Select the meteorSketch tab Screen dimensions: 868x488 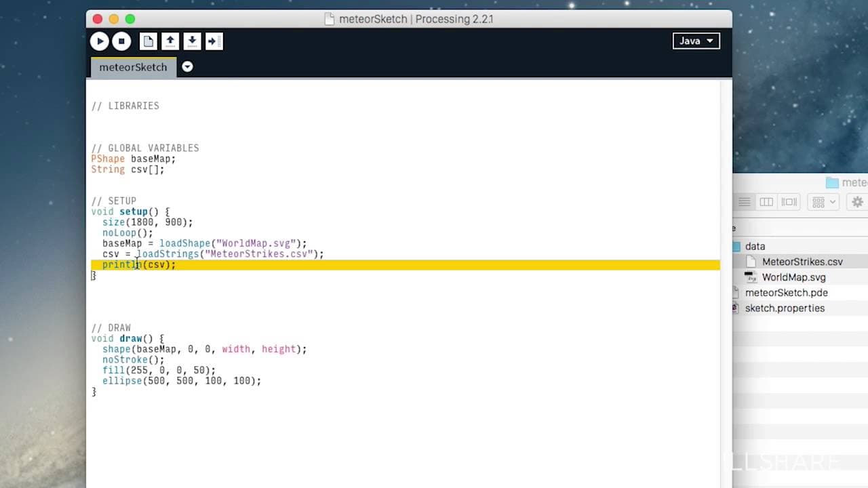tap(133, 67)
